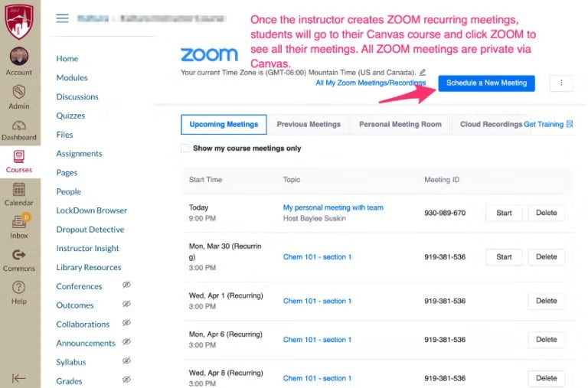Open Home in course menu
Screen dimensions: 588x388
(67, 59)
